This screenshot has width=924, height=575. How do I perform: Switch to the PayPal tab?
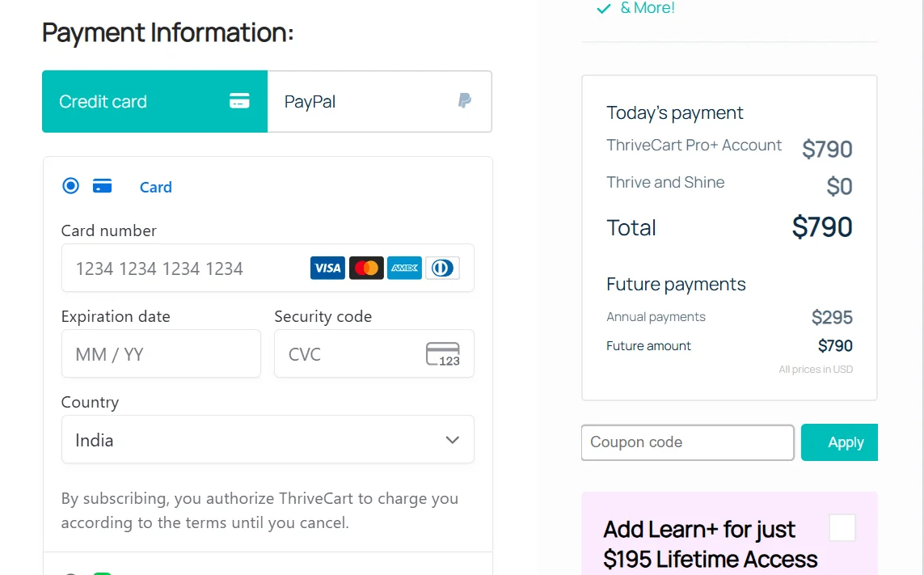(378, 101)
